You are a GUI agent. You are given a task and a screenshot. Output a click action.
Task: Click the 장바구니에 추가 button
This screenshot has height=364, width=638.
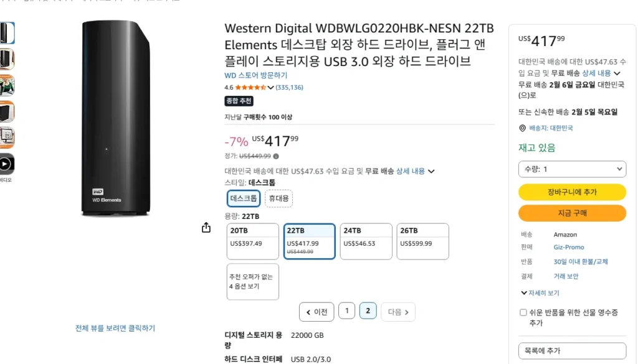572,192
